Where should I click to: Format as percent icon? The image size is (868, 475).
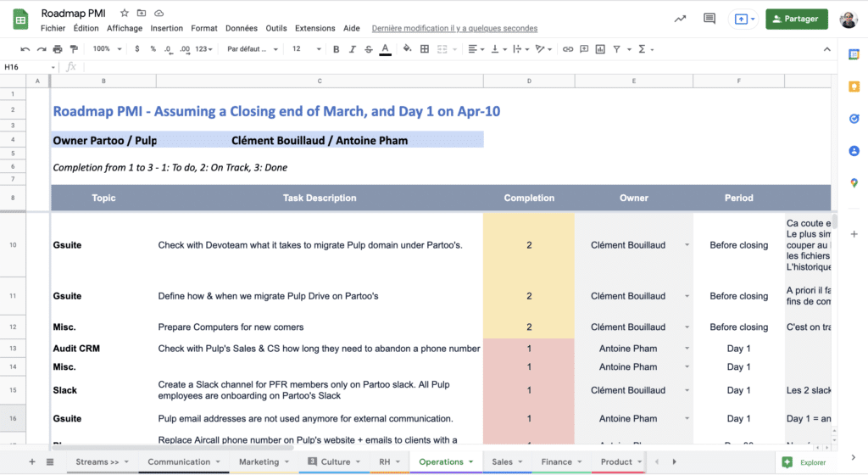(x=153, y=49)
